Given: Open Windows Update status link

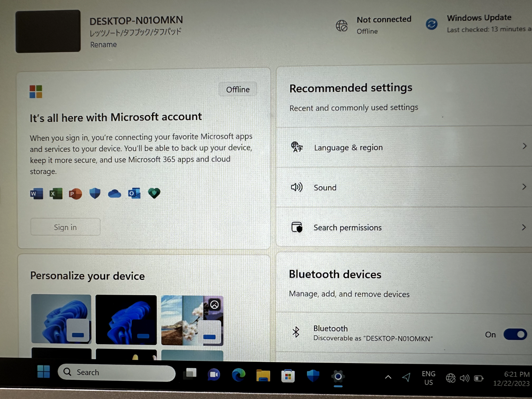Looking at the screenshot, I should (479, 18).
